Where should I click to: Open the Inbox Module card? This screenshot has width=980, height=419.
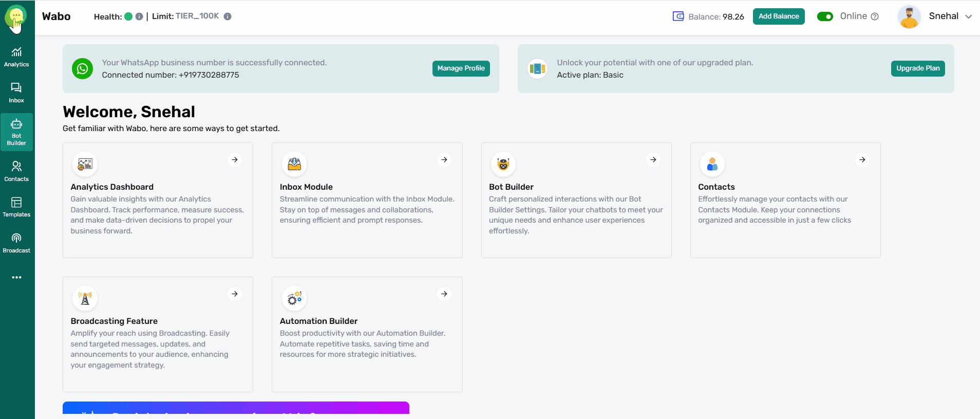pyautogui.click(x=367, y=200)
